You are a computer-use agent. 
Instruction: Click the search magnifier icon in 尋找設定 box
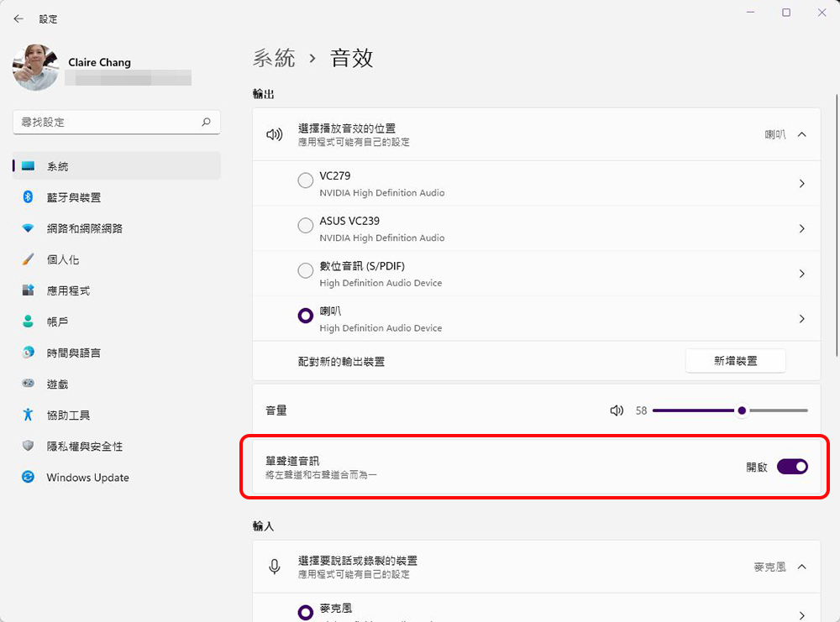[206, 122]
